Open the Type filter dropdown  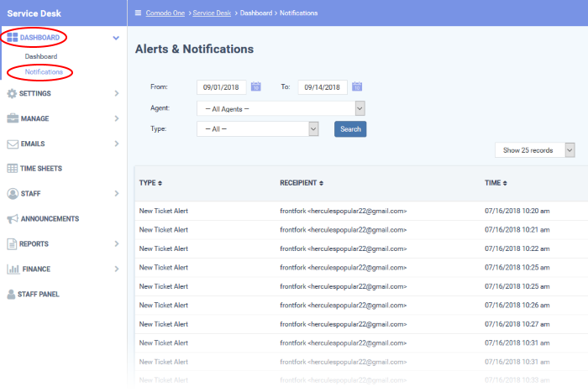click(x=257, y=129)
